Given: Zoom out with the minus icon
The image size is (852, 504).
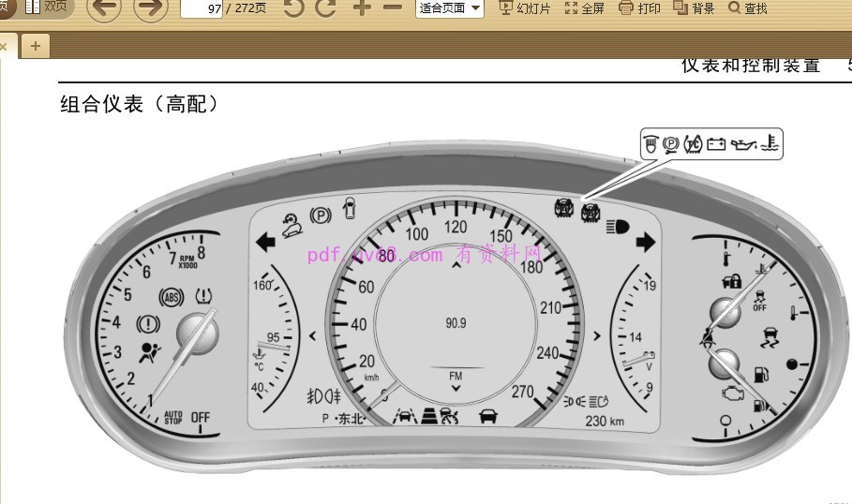Looking at the screenshot, I should (393, 8).
